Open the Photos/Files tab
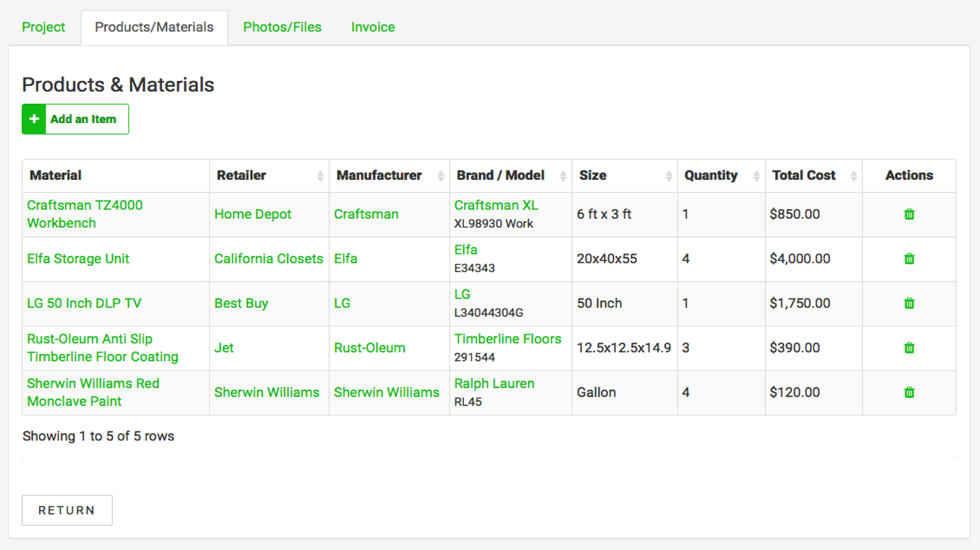This screenshot has height=550, width=980. [x=282, y=27]
